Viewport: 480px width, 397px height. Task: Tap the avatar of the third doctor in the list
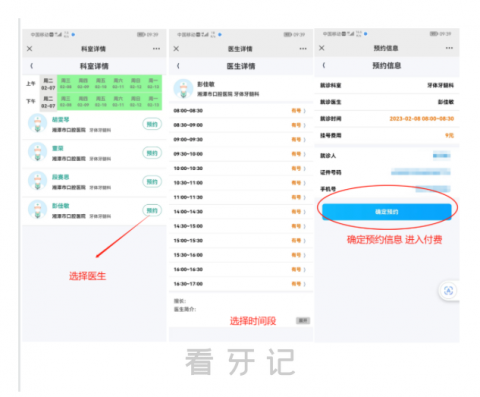[x=37, y=181]
